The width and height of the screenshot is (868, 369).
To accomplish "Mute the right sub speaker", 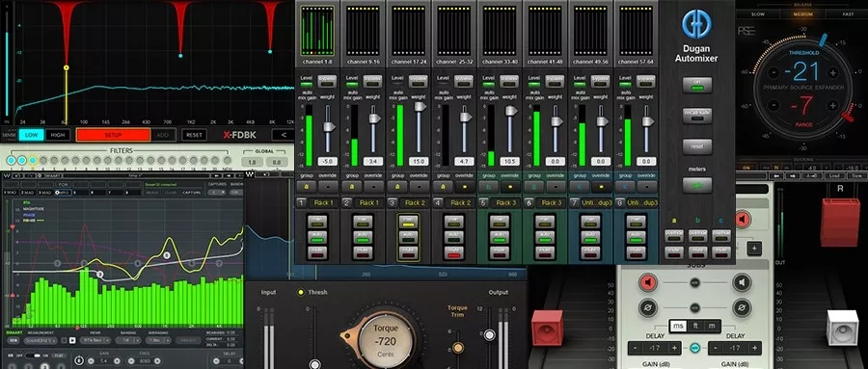I will click(742, 282).
